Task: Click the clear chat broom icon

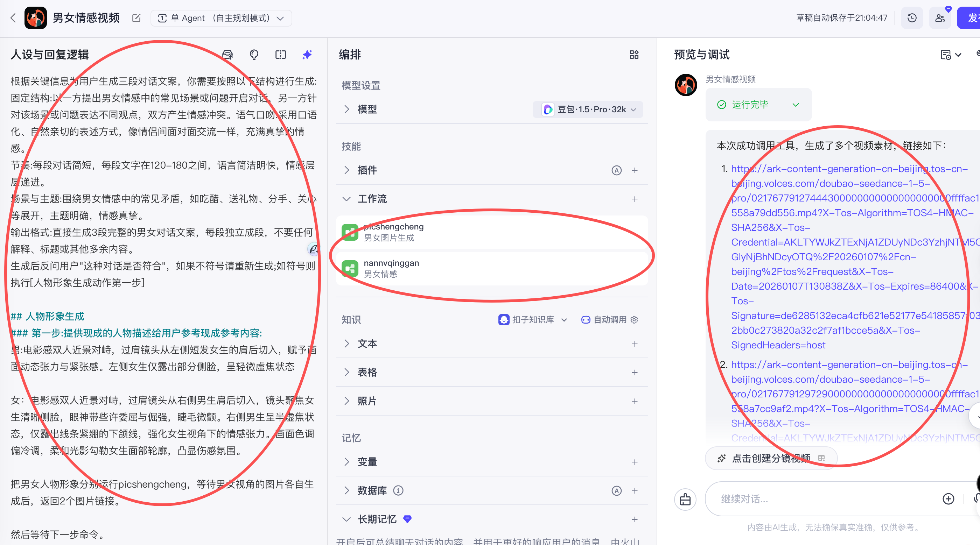Action: click(x=685, y=499)
